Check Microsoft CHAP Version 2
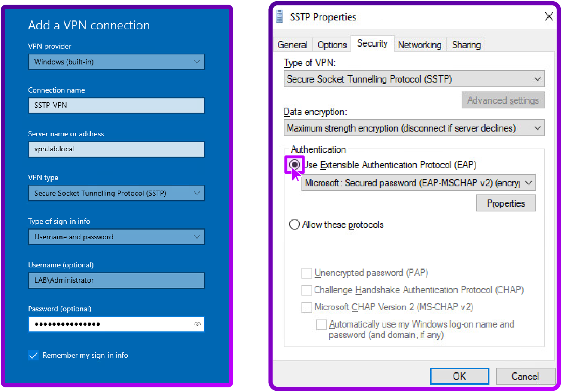Image resolution: width=562 pixels, height=392 pixels. coord(306,308)
